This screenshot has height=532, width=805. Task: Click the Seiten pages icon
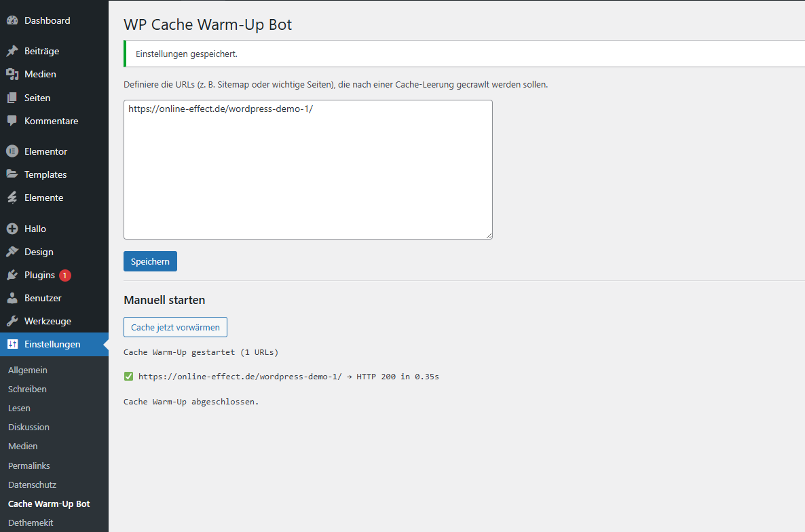(12, 98)
